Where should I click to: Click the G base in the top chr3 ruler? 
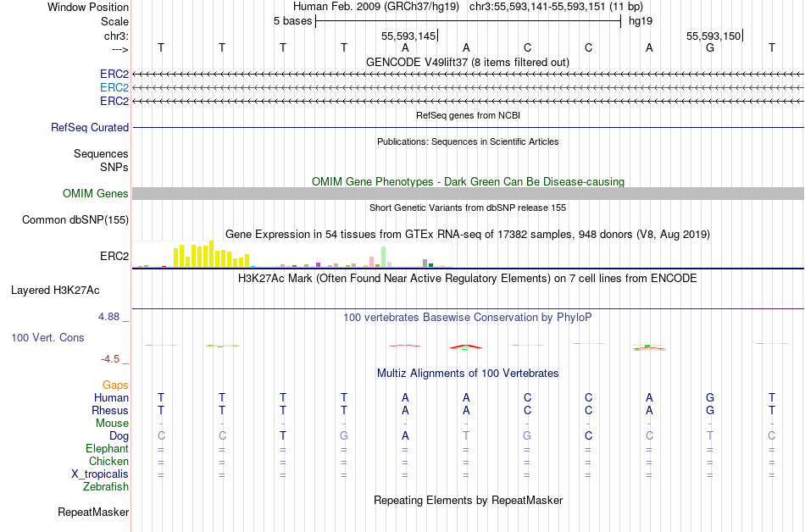click(x=710, y=47)
